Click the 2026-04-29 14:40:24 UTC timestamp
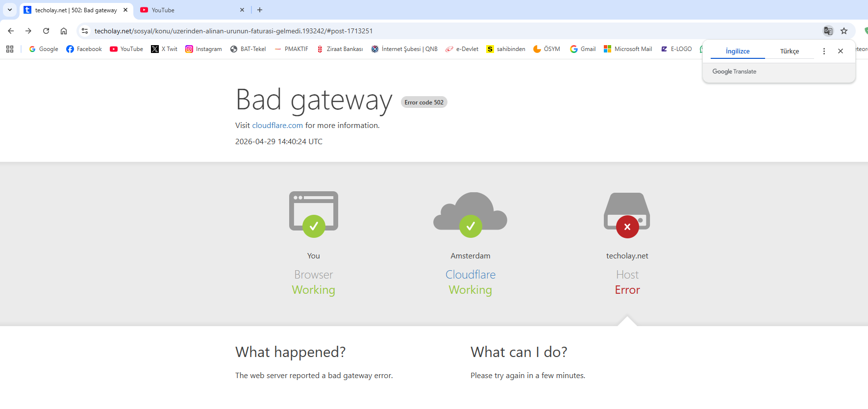 coord(279,142)
